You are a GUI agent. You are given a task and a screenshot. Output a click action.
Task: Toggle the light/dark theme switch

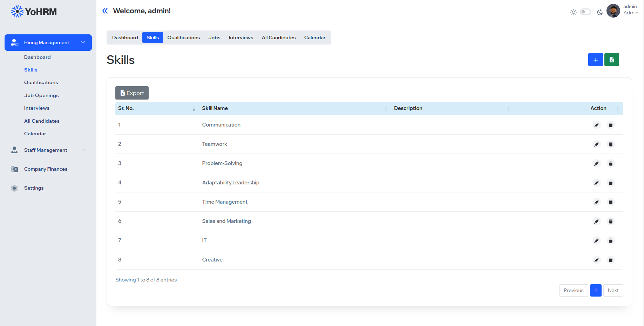[585, 12]
